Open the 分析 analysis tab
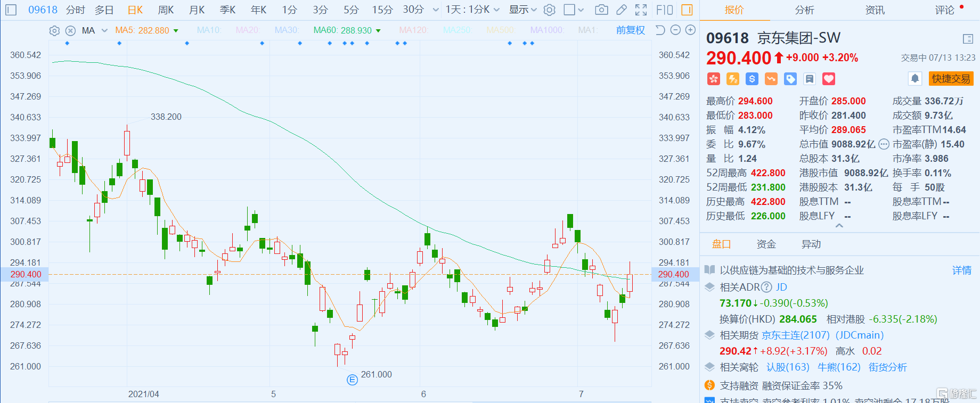This screenshot has height=403, width=980. click(804, 10)
